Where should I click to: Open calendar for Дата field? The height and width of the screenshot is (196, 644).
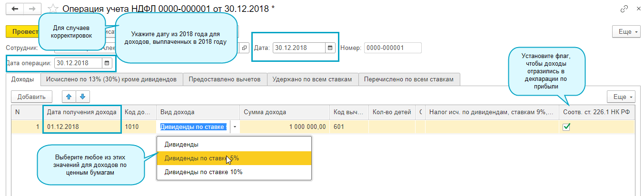[330, 48]
